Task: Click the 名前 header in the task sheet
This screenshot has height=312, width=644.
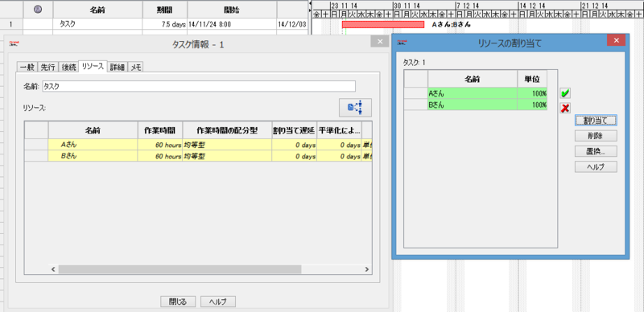Action: (x=97, y=9)
